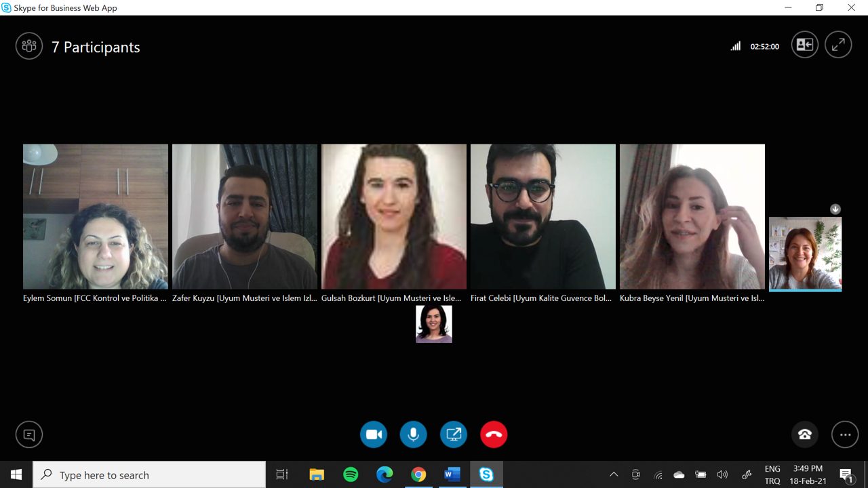This screenshot has height=488, width=868.
Task: Open the conversation chat panel
Action: 29,434
